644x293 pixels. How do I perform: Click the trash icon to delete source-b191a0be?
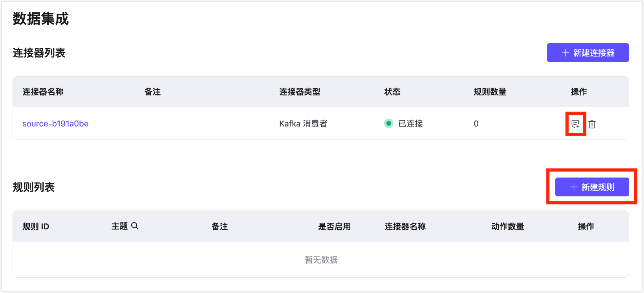tap(592, 124)
